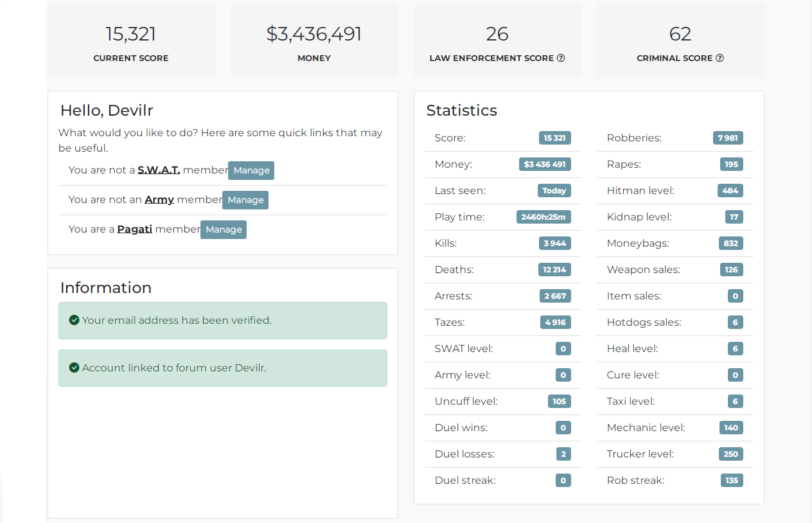Click the forum account linked checkmark icon
This screenshot has height=523, width=812.
pyautogui.click(x=74, y=368)
